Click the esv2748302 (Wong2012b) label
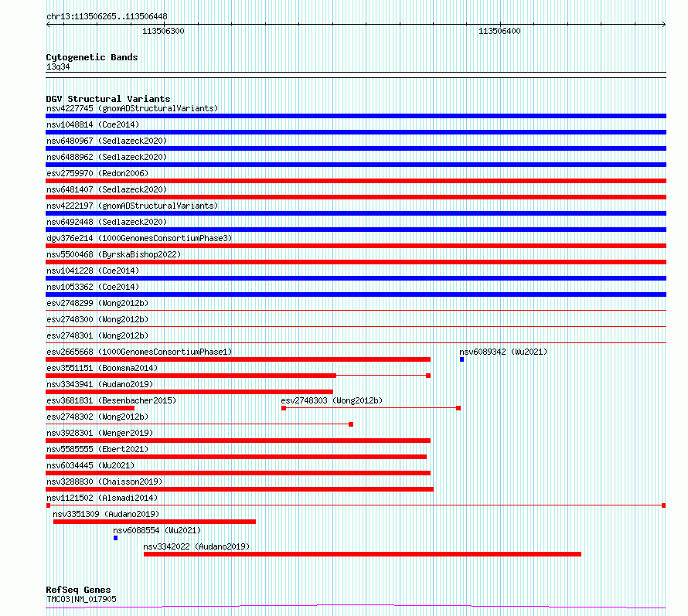Screen dimensions: 688x616 pos(97,417)
